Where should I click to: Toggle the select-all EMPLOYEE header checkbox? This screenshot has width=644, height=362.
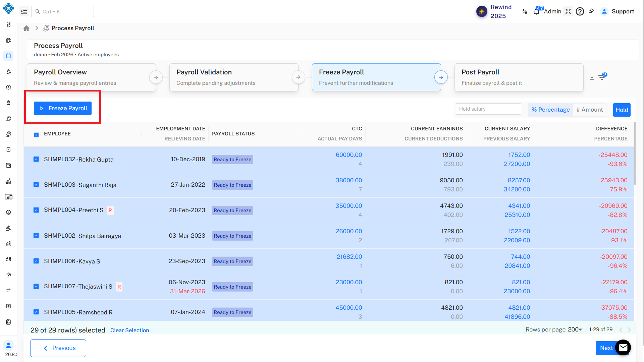coord(36,135)
